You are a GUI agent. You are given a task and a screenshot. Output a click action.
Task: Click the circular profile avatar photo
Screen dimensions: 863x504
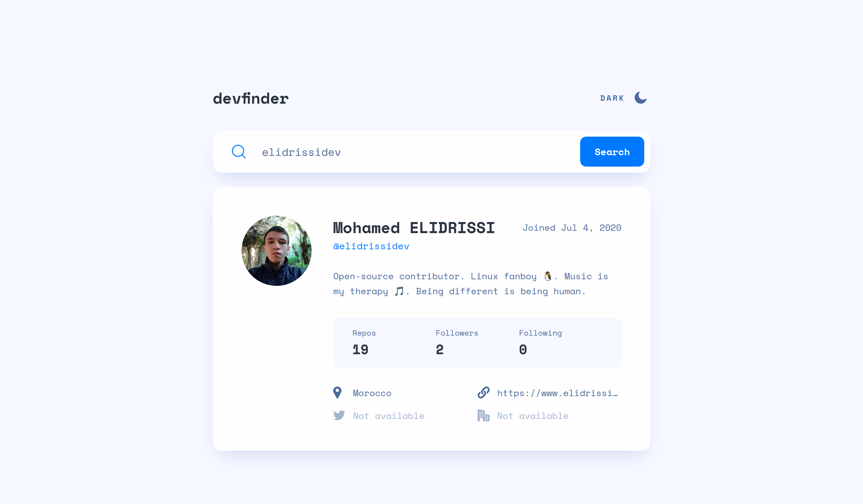[277, 251]
